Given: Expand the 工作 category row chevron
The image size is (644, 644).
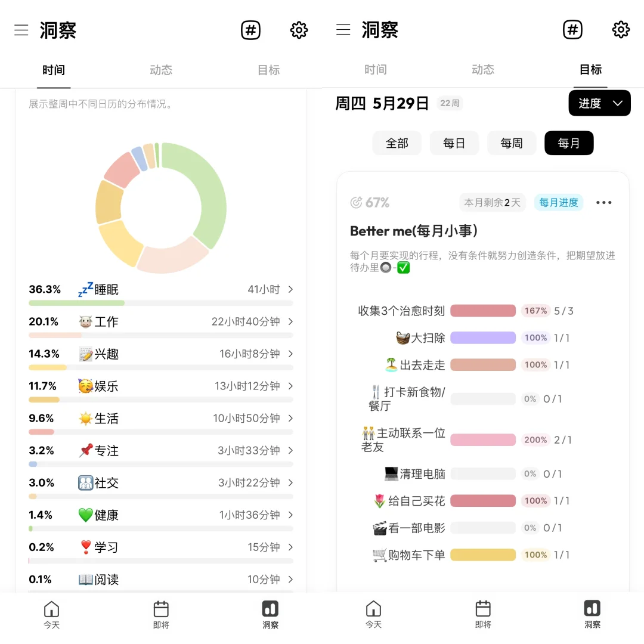Looking at the screenshot, I should [x=290, y=321].
